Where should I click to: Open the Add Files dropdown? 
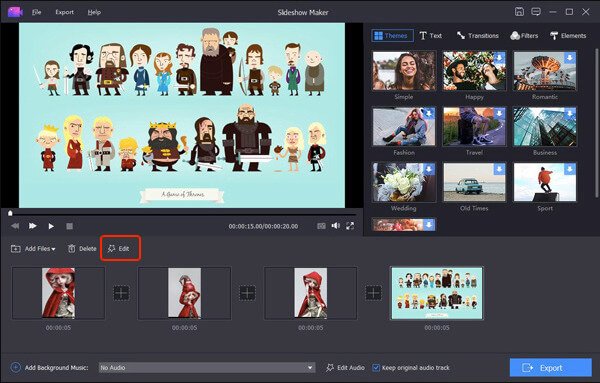[x=33, y=249]
